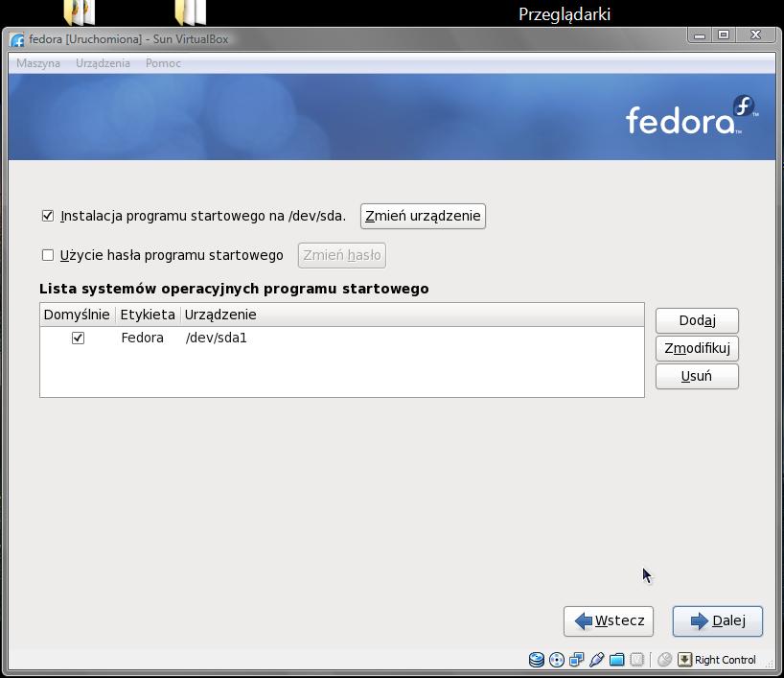Minimize the VirtualBox window
The width and height of the screenshot is (784, 678).
(700, 35)
